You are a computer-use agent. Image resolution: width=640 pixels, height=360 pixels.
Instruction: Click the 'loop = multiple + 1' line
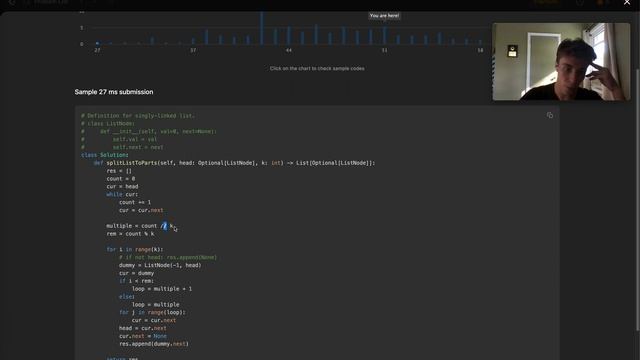162,289
